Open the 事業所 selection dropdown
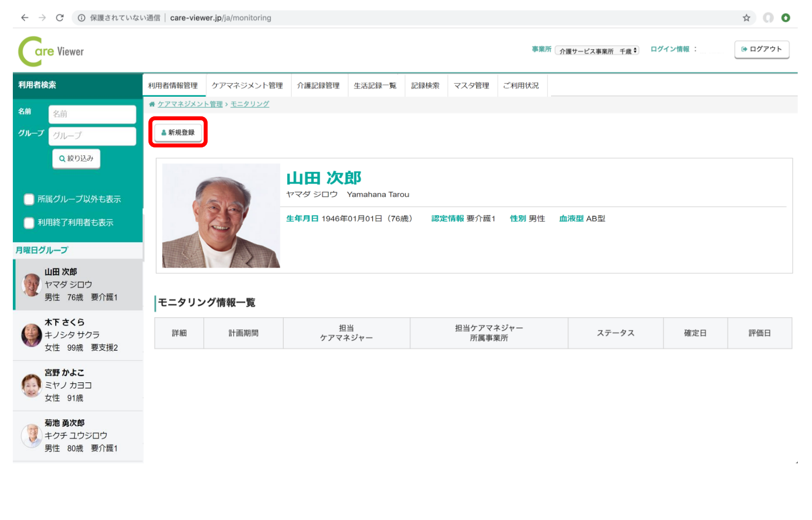Image resolution: width=812 pixels, height=520 pixels. tap(597, 51)
